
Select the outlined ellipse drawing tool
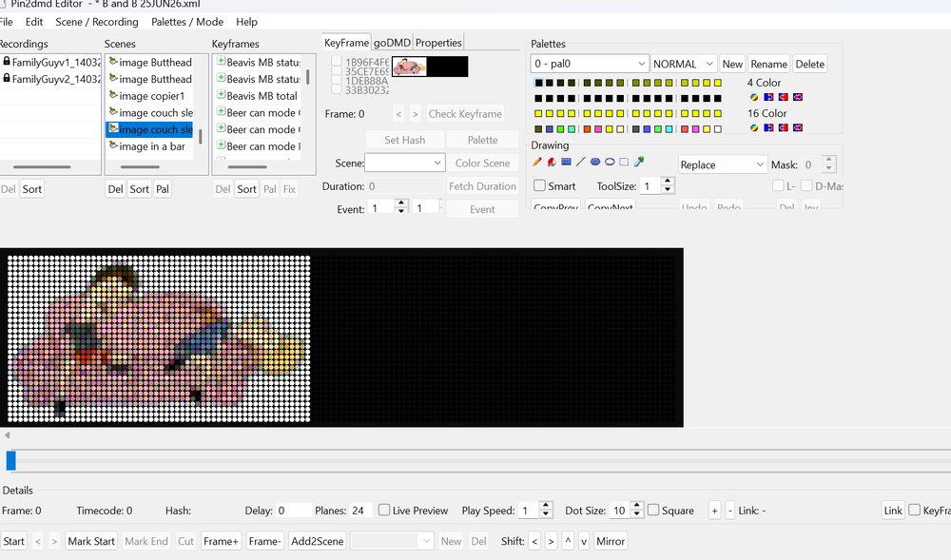[610, 162]
